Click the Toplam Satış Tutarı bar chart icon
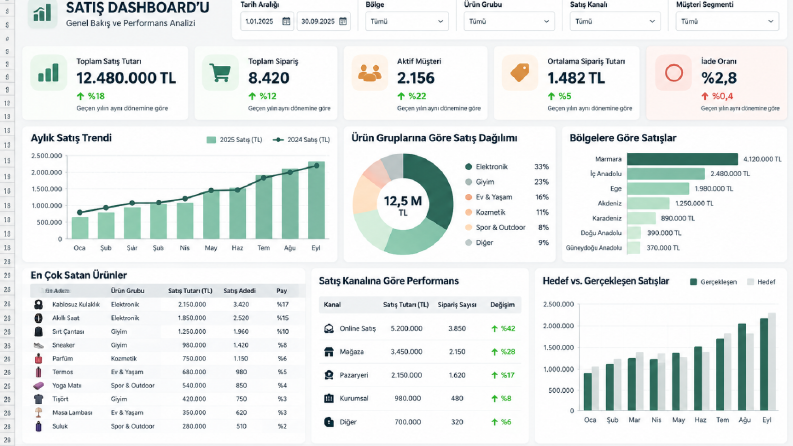The height and width of the screenshot is (446, 793). pos(48,73)
